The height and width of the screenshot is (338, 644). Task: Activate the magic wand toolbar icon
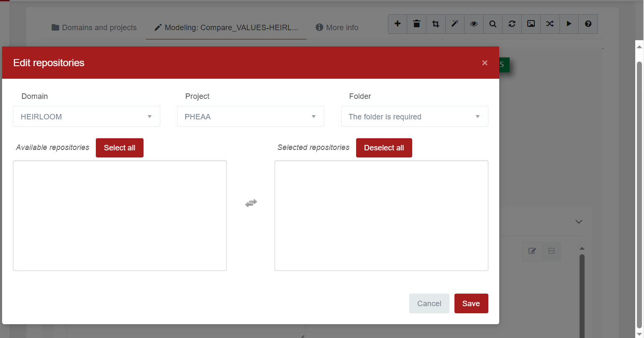454,24
